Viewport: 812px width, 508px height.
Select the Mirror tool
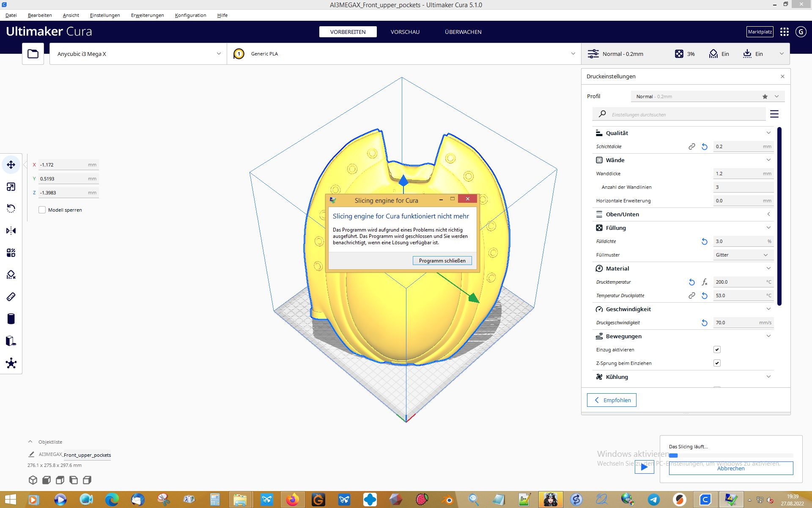click(11, 230)
